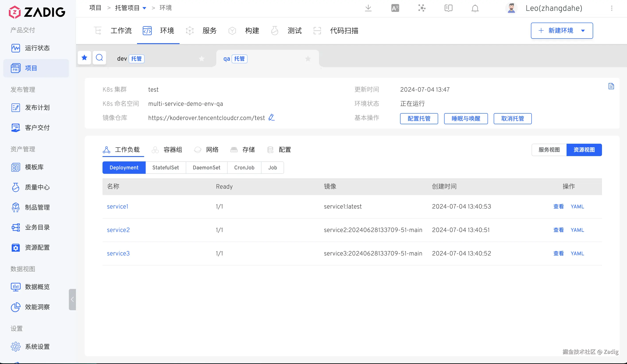Toggle the blue favorites filter star button
627x364 pixels.
click(x=84, y=58)
